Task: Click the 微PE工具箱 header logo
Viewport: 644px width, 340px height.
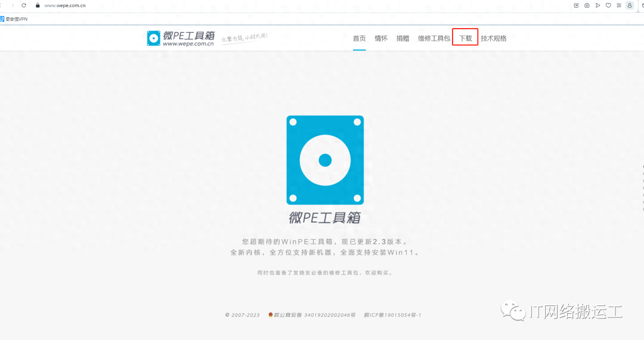Action: tap(181, 38)
